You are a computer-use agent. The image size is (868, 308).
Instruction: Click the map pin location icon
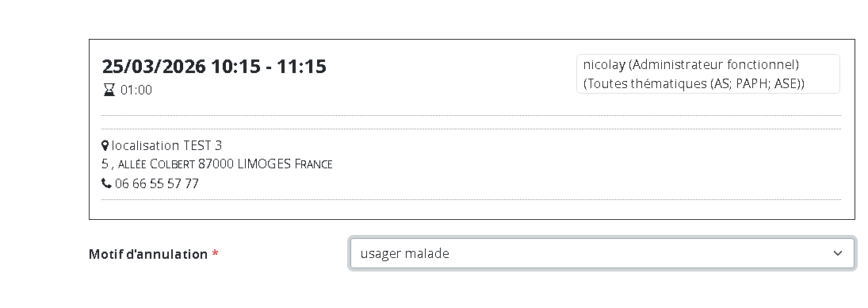(105, 146)
